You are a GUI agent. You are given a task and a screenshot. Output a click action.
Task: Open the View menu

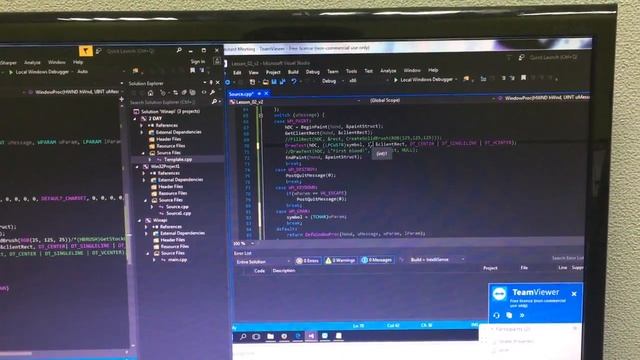[x=253, y=73]
